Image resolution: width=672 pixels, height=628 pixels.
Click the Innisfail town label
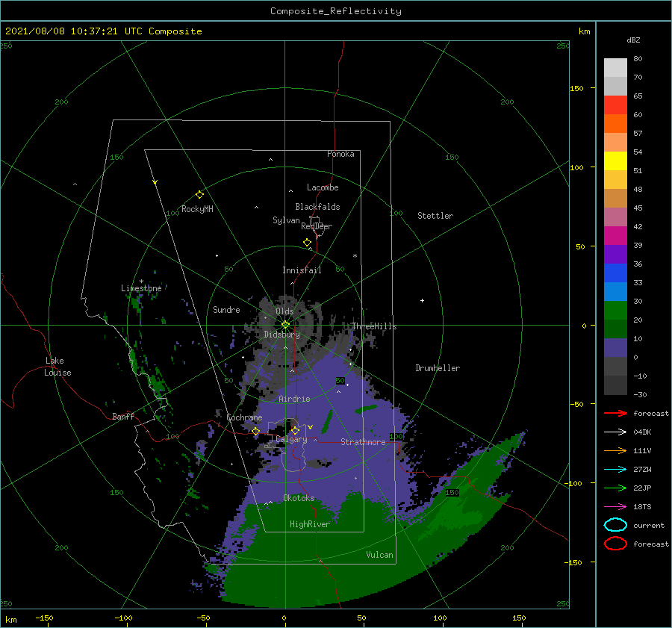pyautogui.click(x=302, y=270)
